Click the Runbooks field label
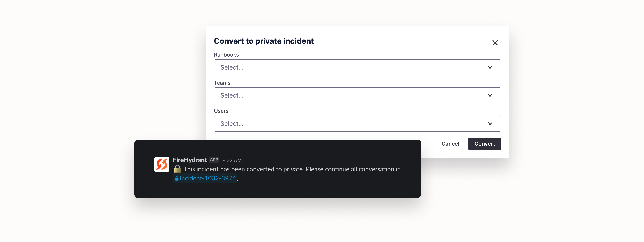The width and height of the screenshot is (644, 242). pos(226,55)
